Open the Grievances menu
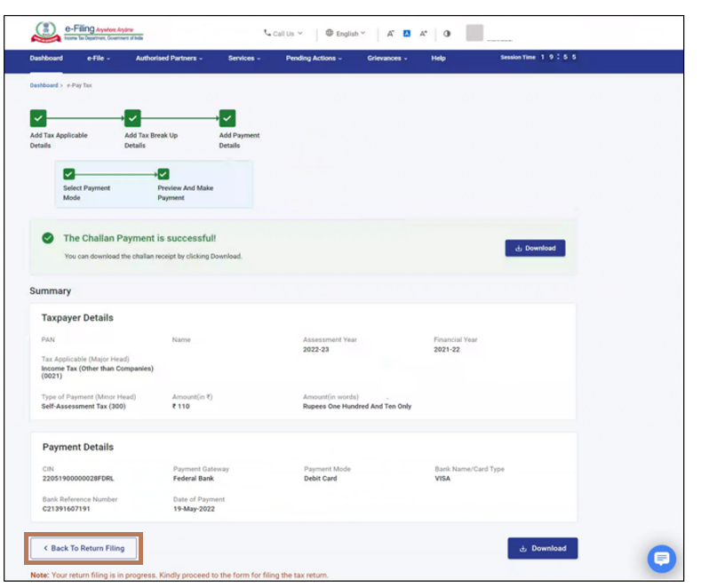The image size is (701, 588). (387, 59)
